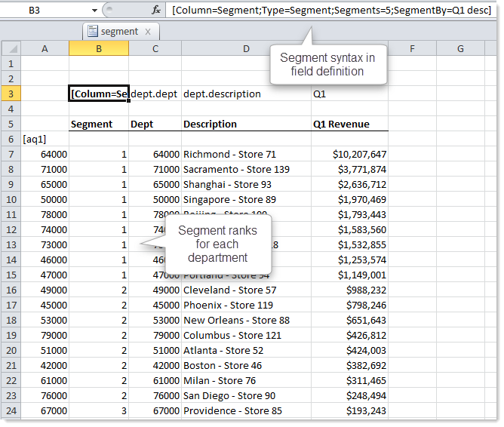Select the [aq1] cell in column A
This screenshot has height=427, width=504.
(45, 140)
